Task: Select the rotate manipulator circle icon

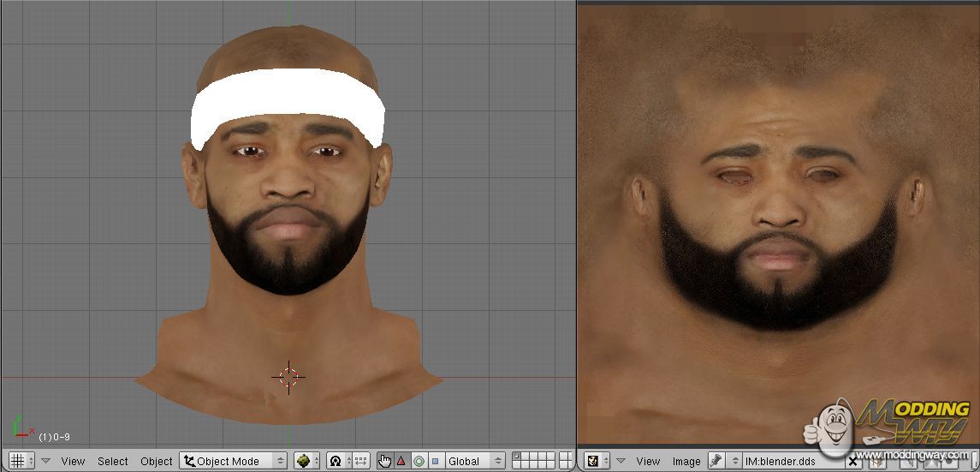Action: coord(419,461)
